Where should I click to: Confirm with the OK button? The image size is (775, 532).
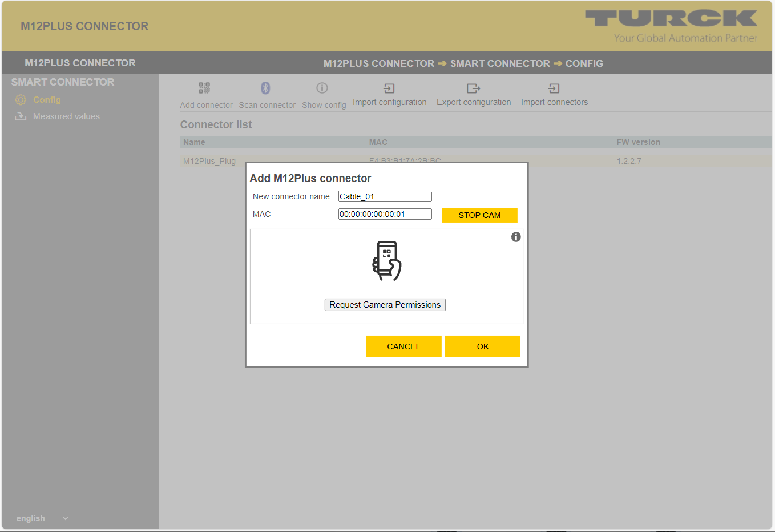point(483,346)
